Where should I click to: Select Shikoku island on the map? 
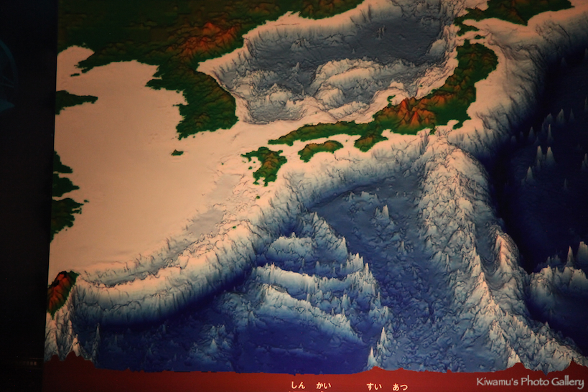click(x=320, y=149)
